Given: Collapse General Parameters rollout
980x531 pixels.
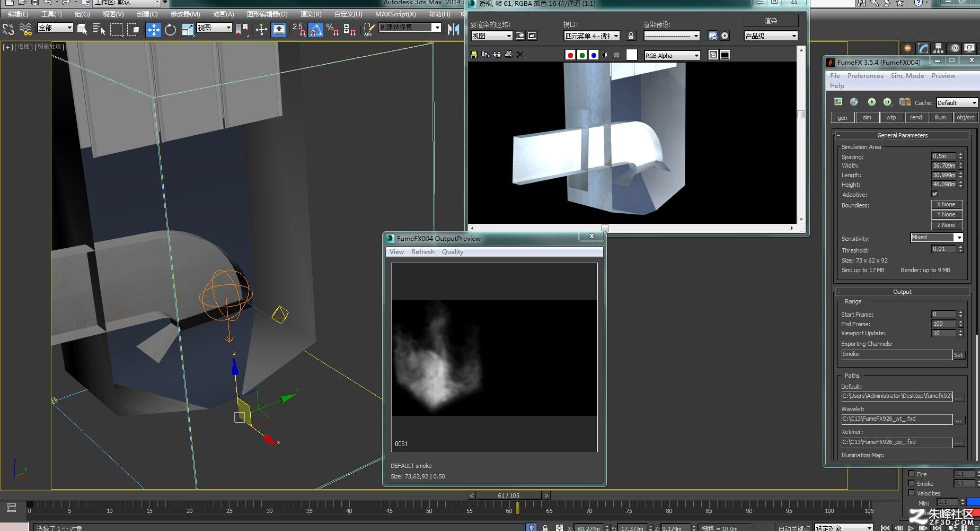Looking at the screenshot, I should pos(902,135).
